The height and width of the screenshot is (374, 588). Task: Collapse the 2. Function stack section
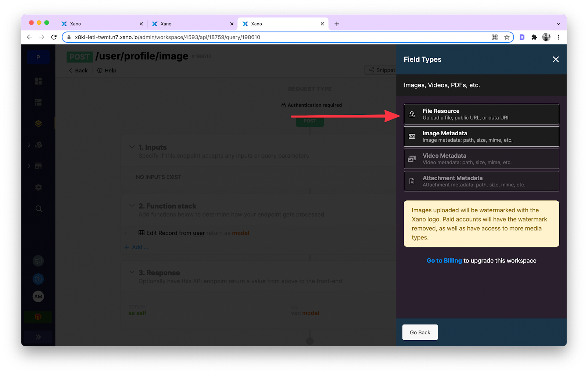(132, 206)
